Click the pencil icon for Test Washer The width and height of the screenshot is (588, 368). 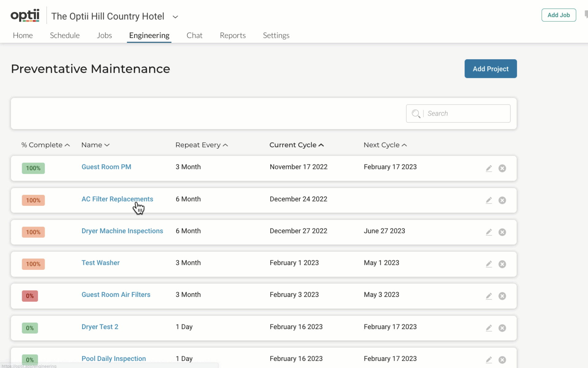coord(489,264)
